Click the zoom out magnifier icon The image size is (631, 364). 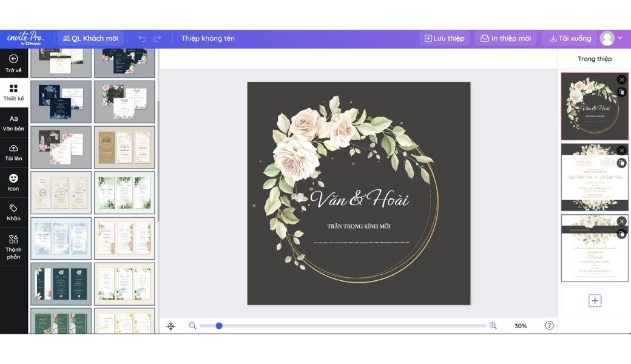click(x=192, y=326)
